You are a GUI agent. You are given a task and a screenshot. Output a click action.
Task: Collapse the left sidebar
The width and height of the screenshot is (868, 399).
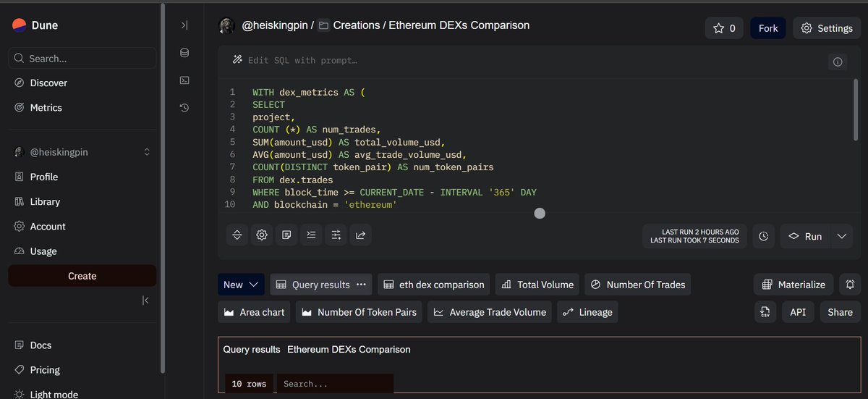tap(145, 300)
